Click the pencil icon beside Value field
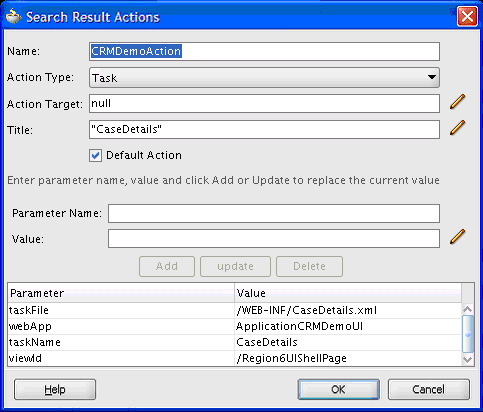 click(457, 237)
